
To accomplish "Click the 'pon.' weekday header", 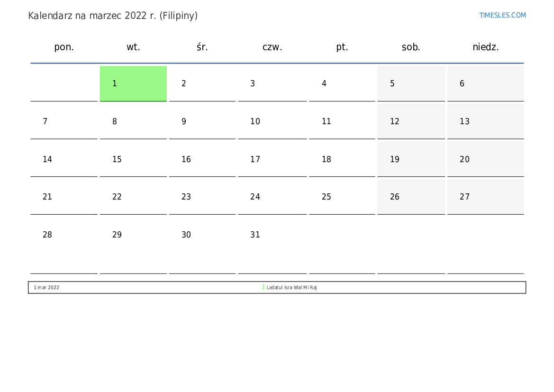I will (x=64, y=47).
